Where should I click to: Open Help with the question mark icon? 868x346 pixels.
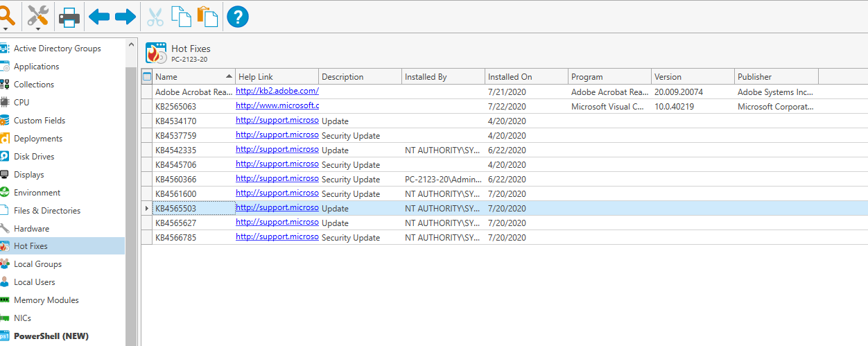[x=238, y=17]
